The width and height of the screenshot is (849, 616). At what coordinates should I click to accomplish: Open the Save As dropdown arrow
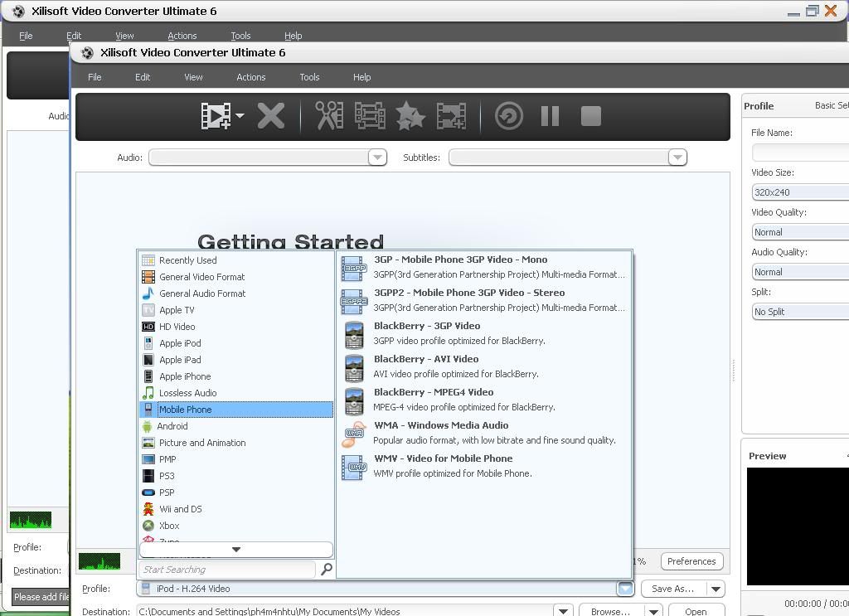pyautogui.click(x=716, y=589)
